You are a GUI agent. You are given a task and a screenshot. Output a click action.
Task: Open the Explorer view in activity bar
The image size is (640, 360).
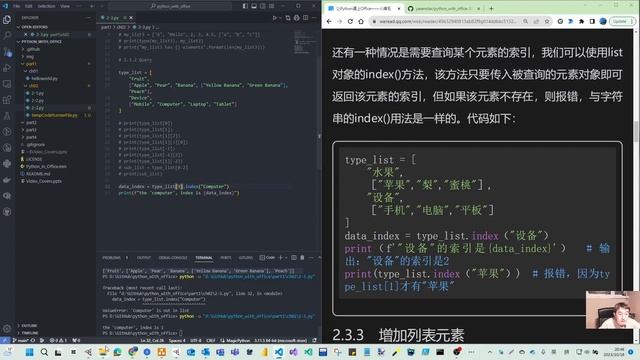tap(7, 19)
